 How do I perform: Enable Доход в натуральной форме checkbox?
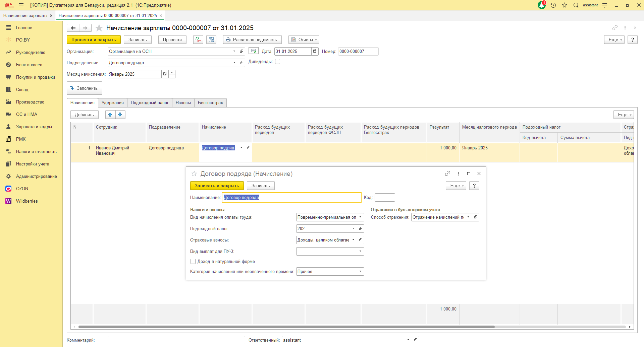(193, 262)
